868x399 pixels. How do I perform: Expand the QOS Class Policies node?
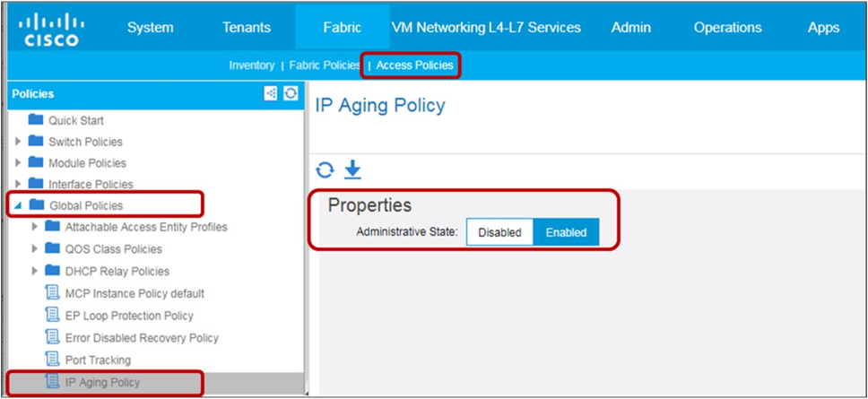(35, 249)
